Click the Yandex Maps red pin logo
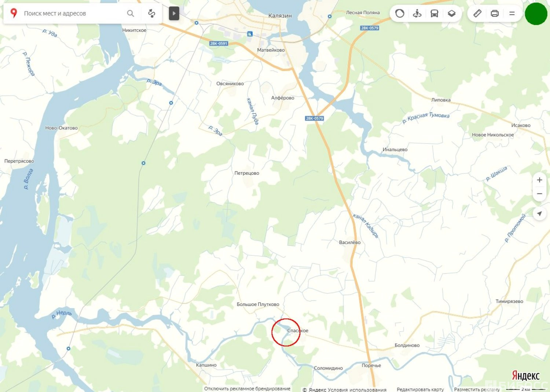The height and width of the screenshot is (392, 550). click(14, 13)
